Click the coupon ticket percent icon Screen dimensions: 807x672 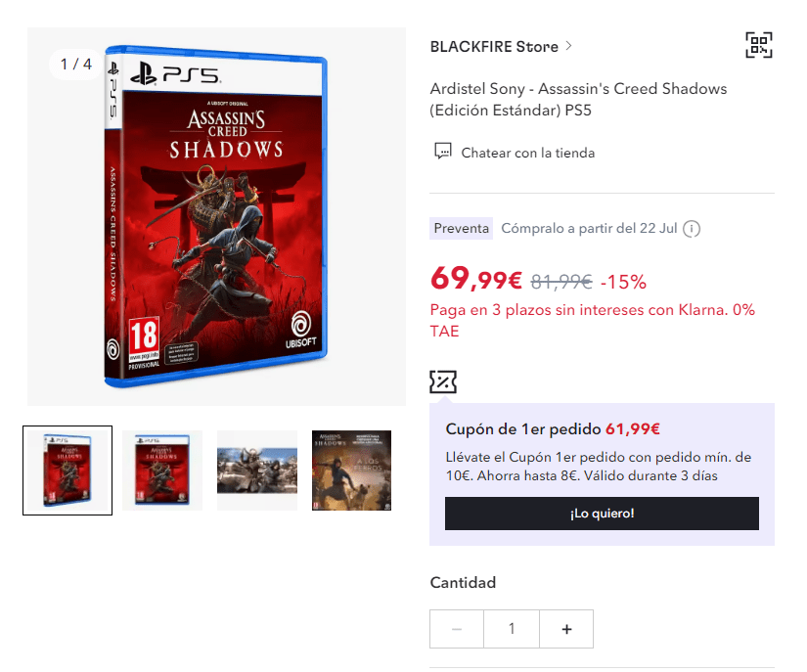click(x=443, y=381)
